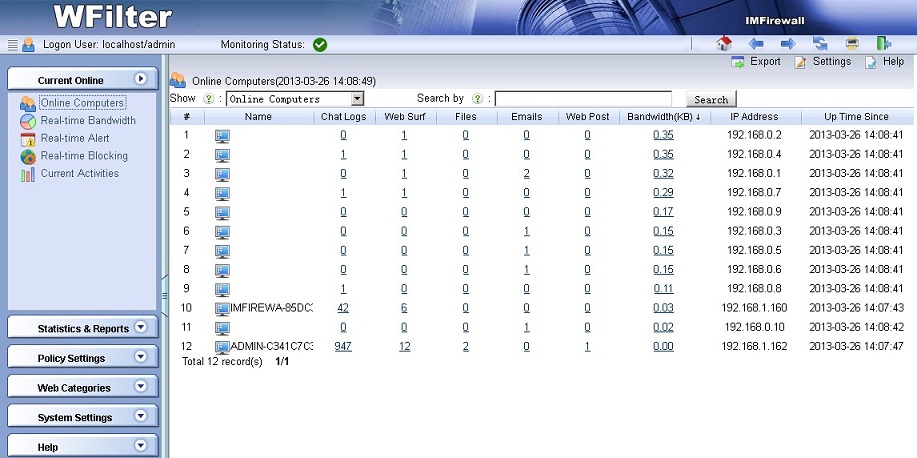Open chat logs count 42 link

tap(343, 308)
